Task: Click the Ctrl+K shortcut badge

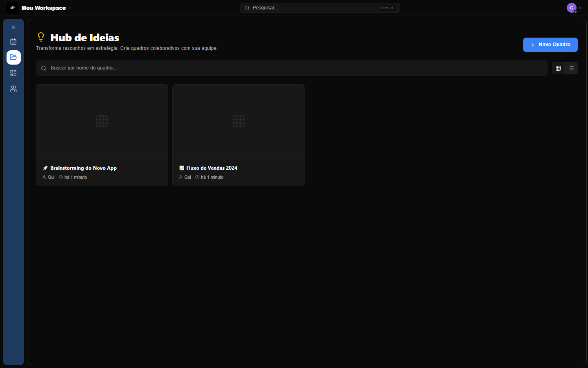Action: click(387, 8)
